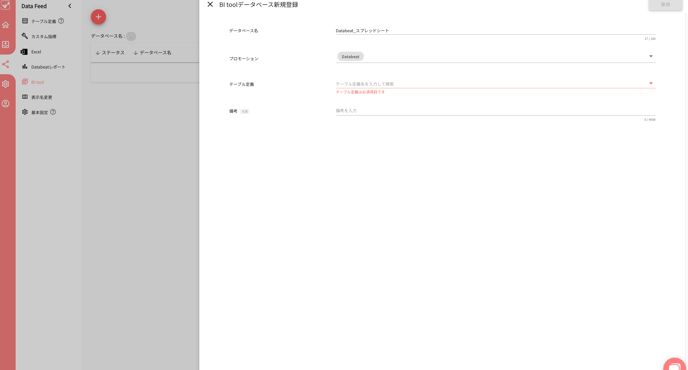Click the Databeat promotion chip
Viewport: 688px width, 370px height.
(x=350, y=57)
